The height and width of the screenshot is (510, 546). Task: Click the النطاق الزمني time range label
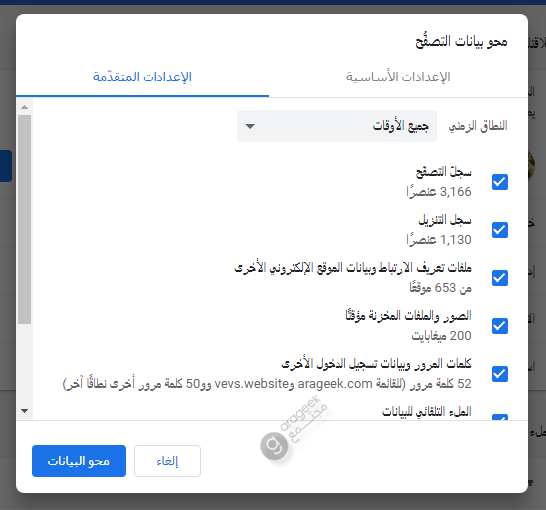coord(478,126)
